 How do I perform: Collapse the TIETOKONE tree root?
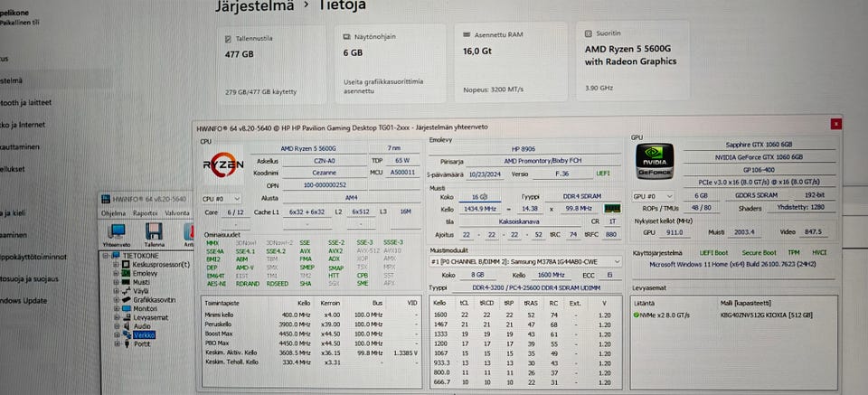point(106,256)
